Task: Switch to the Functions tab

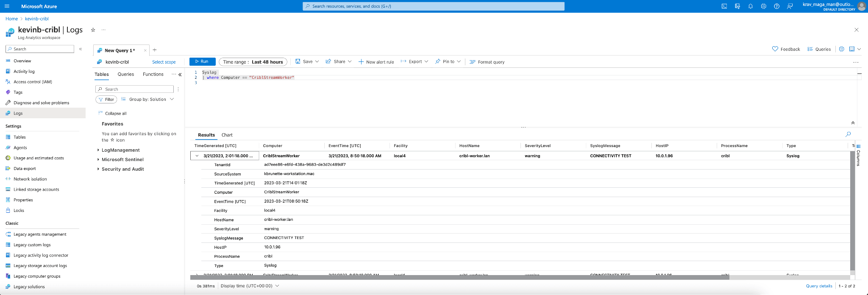Action: [153, 75]
